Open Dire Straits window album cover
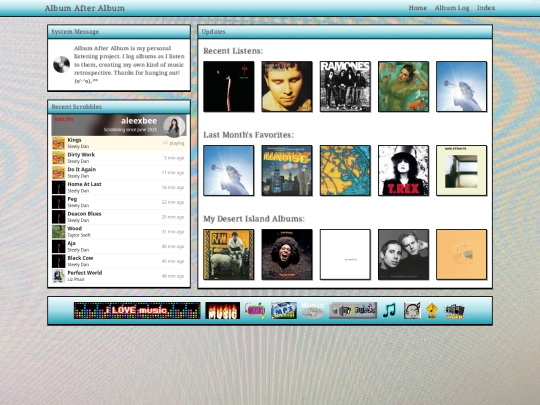Viewport: 540px width, 405px height. (461, 170)
